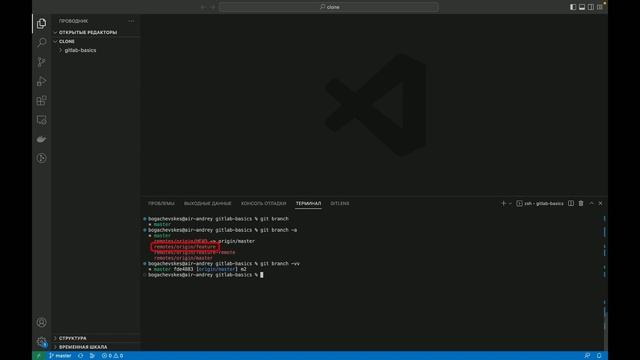Open the Run and Debug view
The height and width of the screenshot is (360, 640).
(41, 81)
